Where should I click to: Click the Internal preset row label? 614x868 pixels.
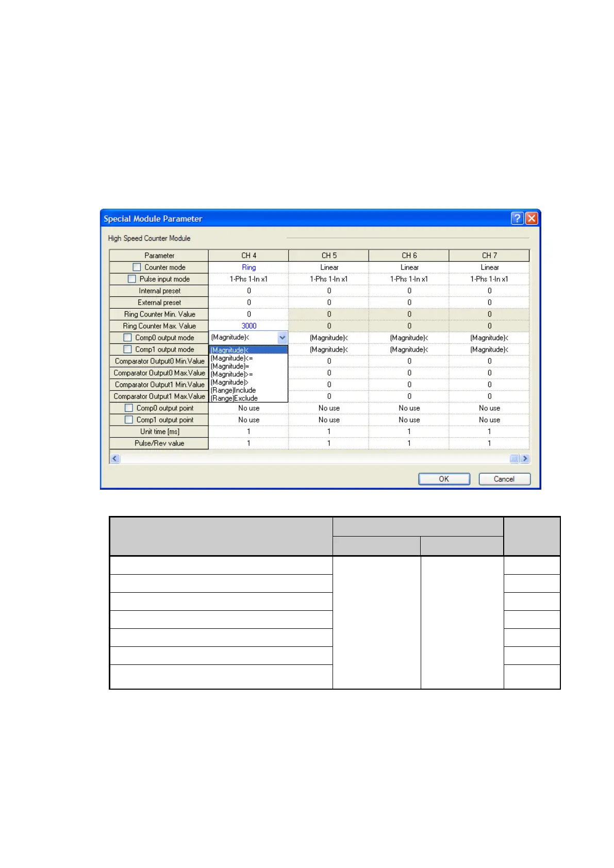point(159,291)
